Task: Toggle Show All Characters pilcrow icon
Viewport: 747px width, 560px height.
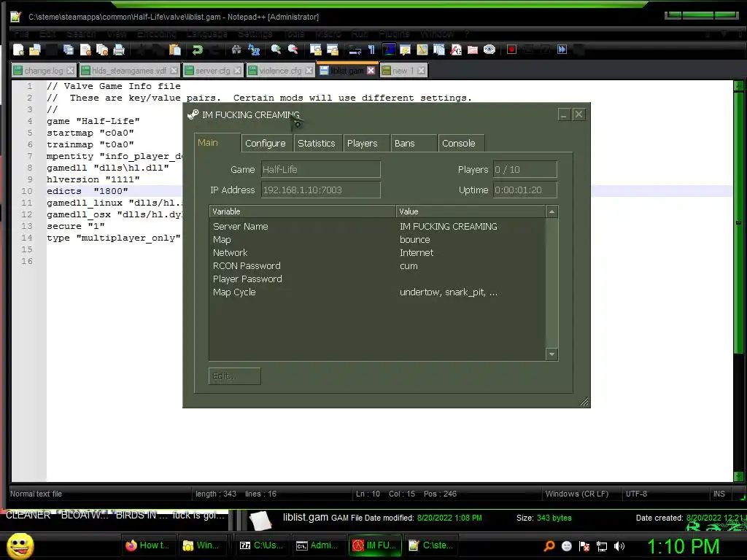Action: click(371, 50)
